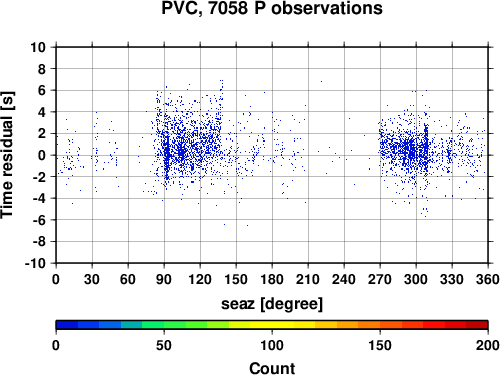Click the plot title "PVC, 7058 P observations"
This screenshot has width=500, height=375.
coord(272,8)
